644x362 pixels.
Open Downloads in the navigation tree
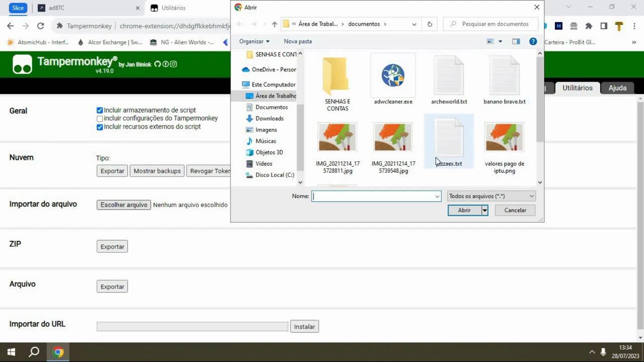click(265, 118)
